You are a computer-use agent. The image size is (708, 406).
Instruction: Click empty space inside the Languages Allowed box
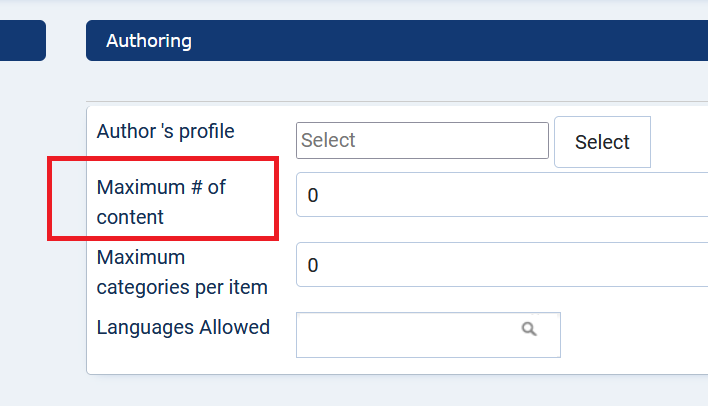(x=406, y=335)
